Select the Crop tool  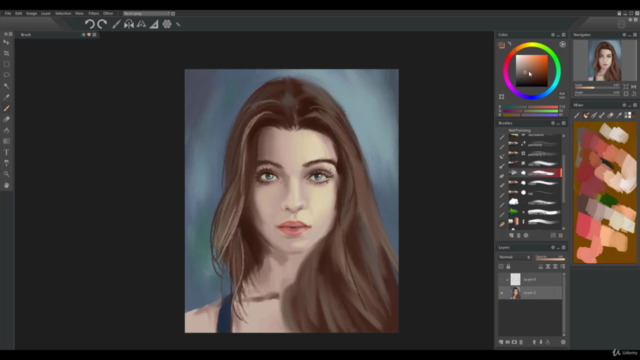tap(7, 53)
